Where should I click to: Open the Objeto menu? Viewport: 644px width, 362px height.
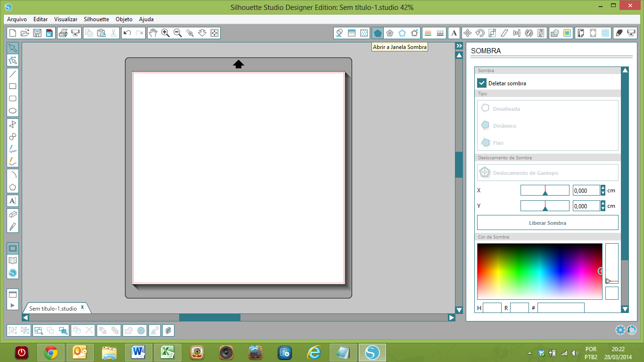[x=124, y=19]
